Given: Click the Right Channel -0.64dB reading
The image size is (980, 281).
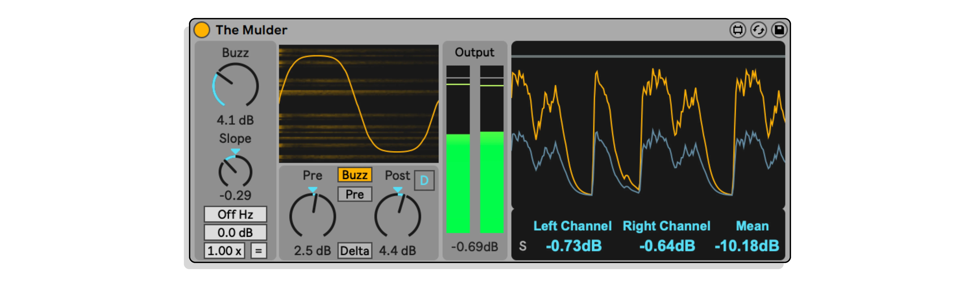Looking at the screenshot, I should (x=667, y=246).
